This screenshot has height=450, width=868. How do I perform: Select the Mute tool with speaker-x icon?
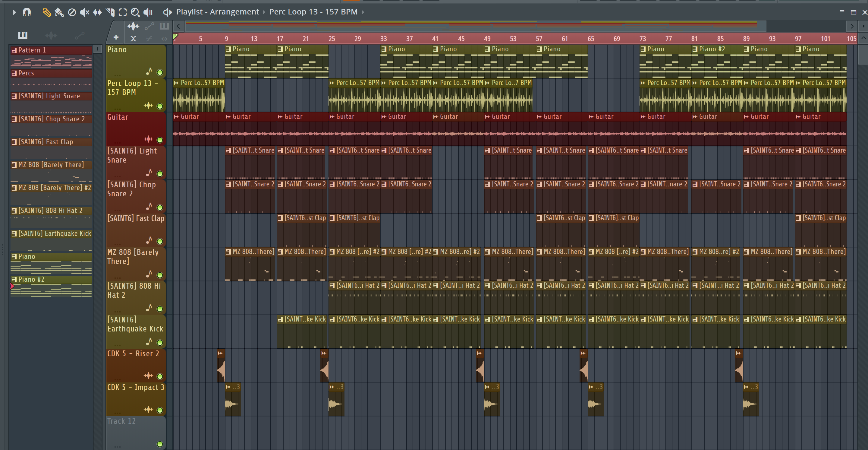click(85, 12)
